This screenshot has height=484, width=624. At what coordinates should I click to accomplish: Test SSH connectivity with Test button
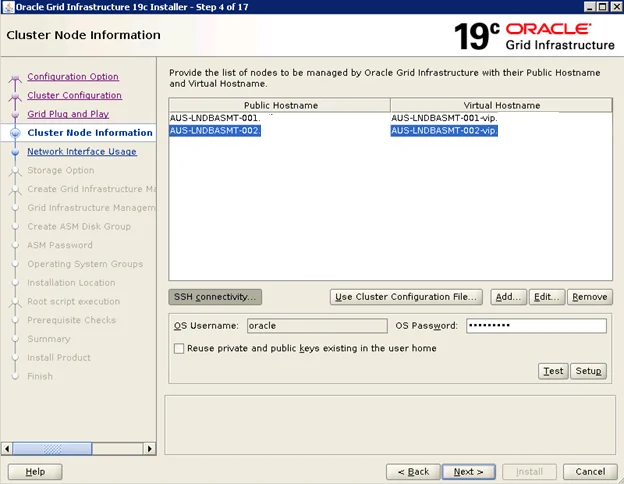pos(553,371)
